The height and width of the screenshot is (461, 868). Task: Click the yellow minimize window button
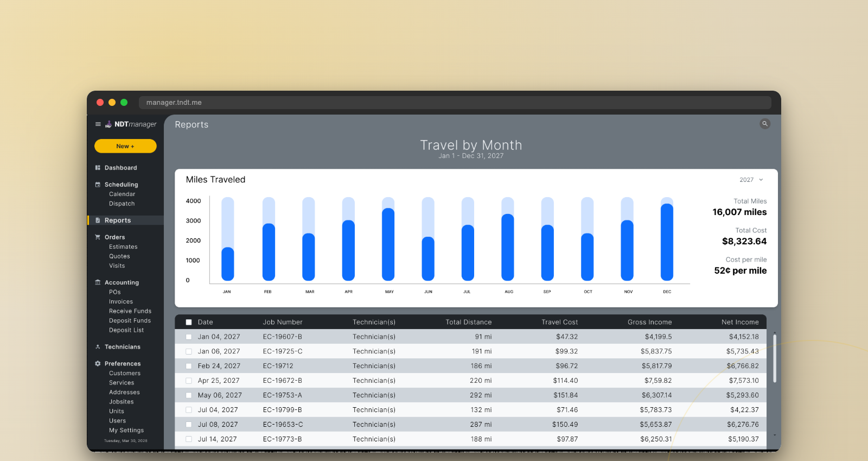[x=112, y=103]
